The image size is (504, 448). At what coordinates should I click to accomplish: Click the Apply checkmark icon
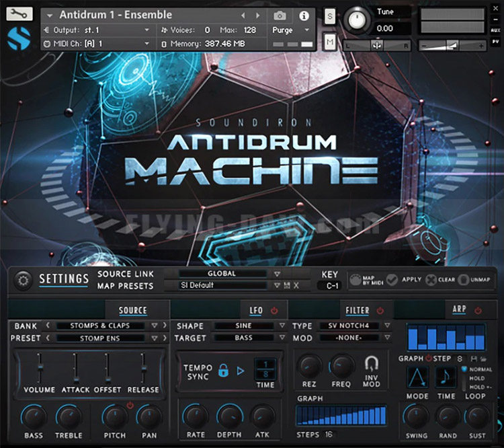click(x=392, y=280)
